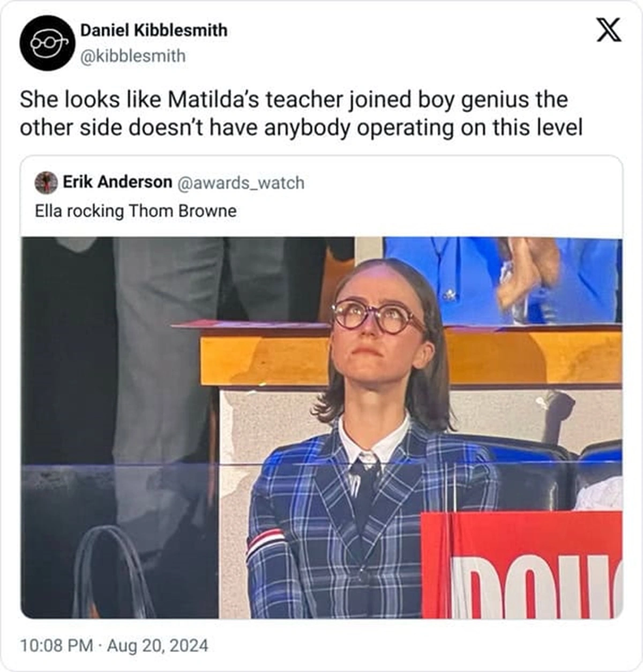Screen dimensions: 643x672
Task: Open the @kibblesmith handle link
Action: (x=132, y=56)
